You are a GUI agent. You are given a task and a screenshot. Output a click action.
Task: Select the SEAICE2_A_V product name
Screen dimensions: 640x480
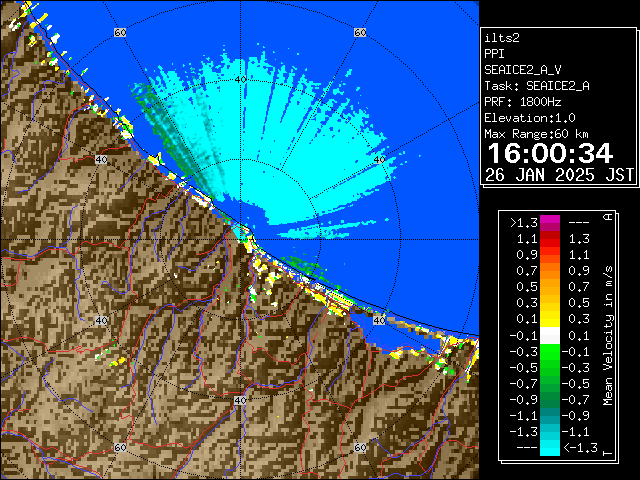523,70
